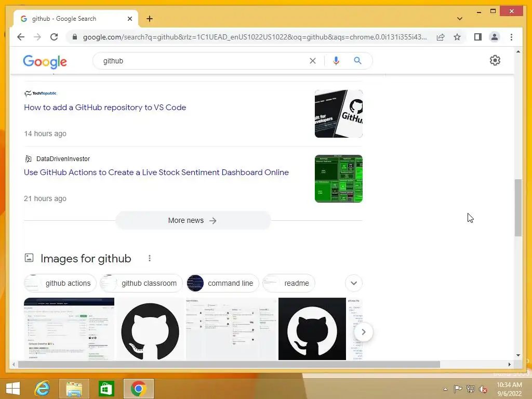Submit search with magnifier icon
Viewport: 532px width, 399px height.
click(x=357, y=61)
